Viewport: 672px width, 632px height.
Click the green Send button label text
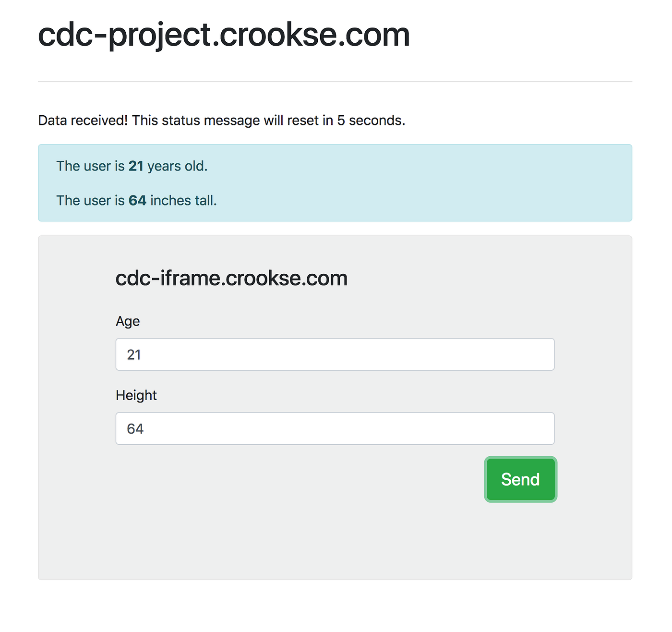coord(520,479)
